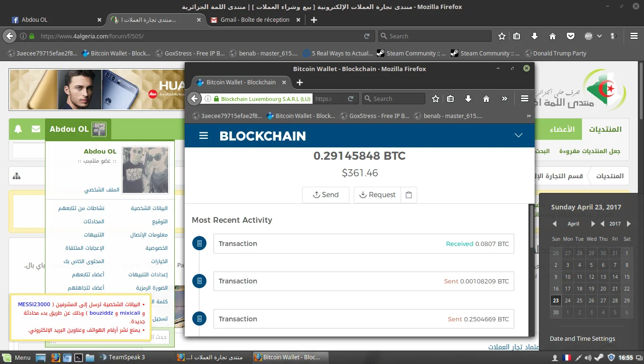This screenshot has width=644, height=364.
Task: Go to home page in Blockchain window
Action: tap(486, 99)
